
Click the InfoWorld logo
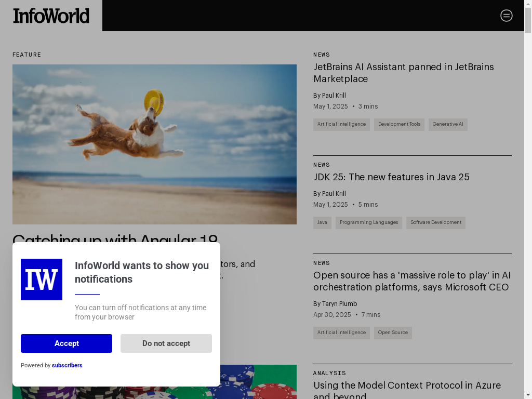[51, 16]
